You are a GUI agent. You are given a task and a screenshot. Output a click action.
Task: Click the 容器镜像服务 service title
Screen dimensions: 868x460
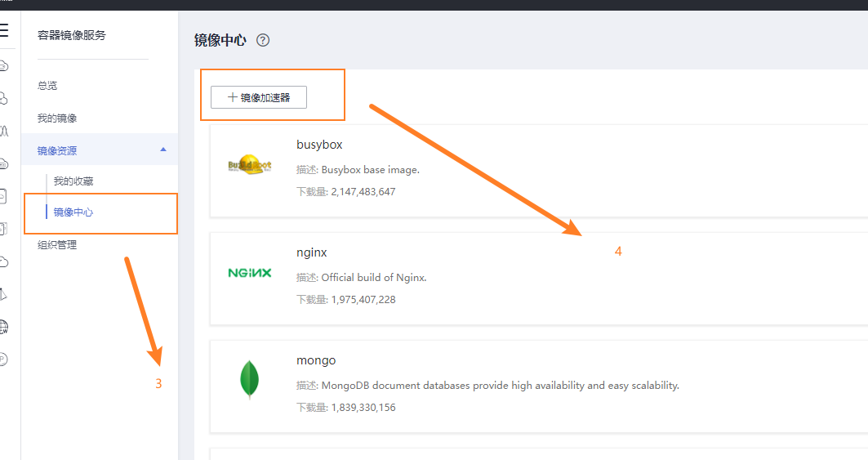point(71,35)
